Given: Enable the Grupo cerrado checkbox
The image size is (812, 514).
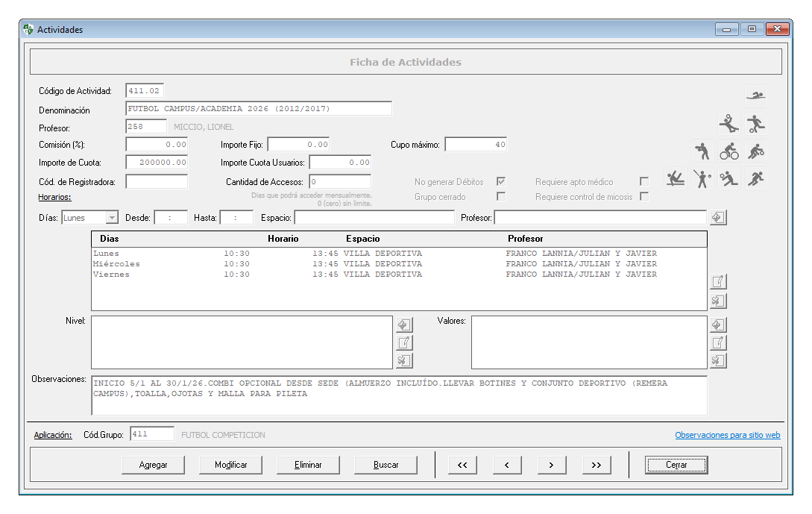Looking at the screenshot, I should click(x=501, y=197).
